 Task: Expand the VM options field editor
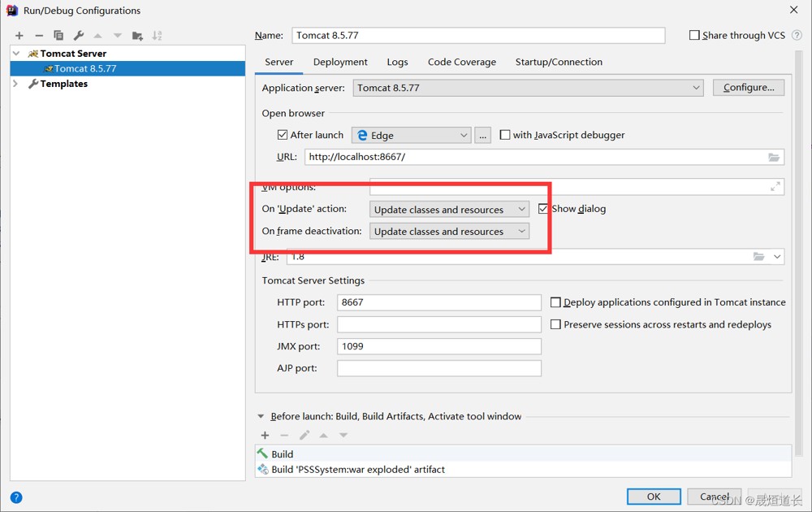775,187
